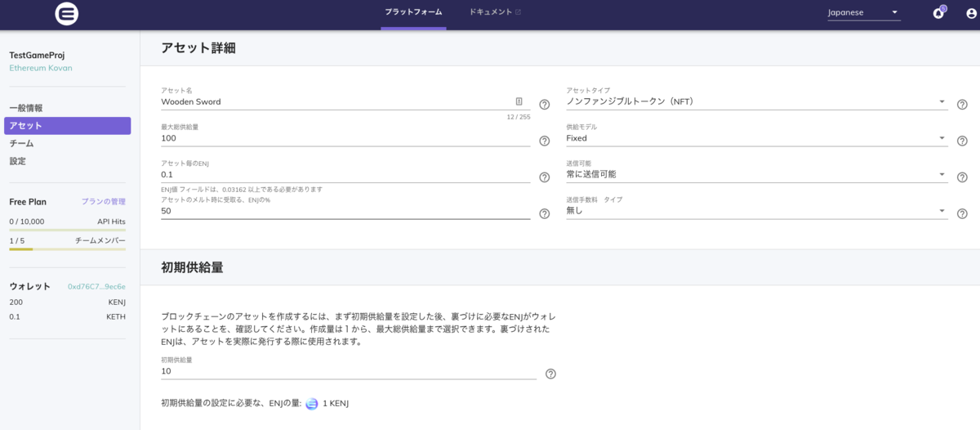Click the Free Plan label

click(x=28, y=201)
